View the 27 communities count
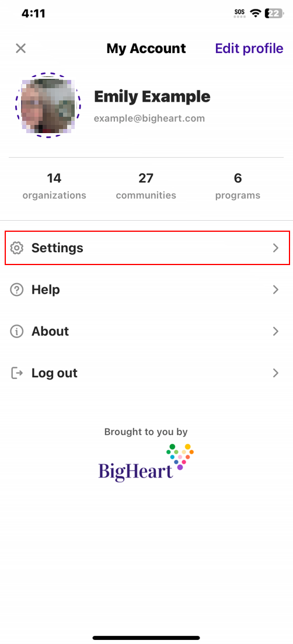The image size is (293, 644). click(146, 186)
